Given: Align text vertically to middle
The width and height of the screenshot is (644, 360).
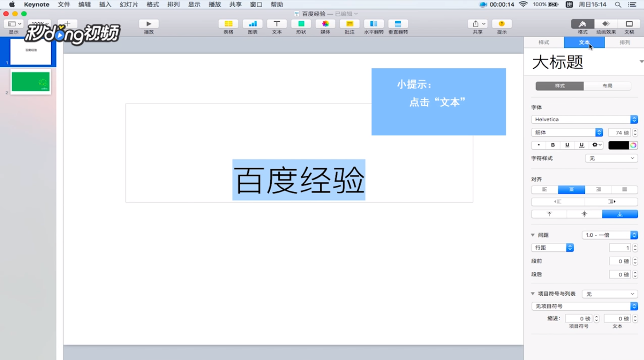Looking at the screenshot, I should click(x=584, y=214).
